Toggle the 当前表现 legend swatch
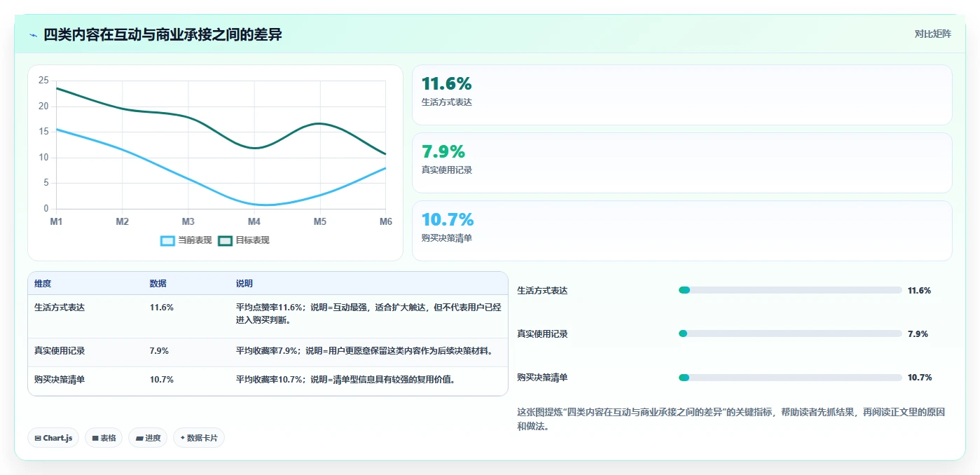The image size is (980, 475). coord(167,240)
